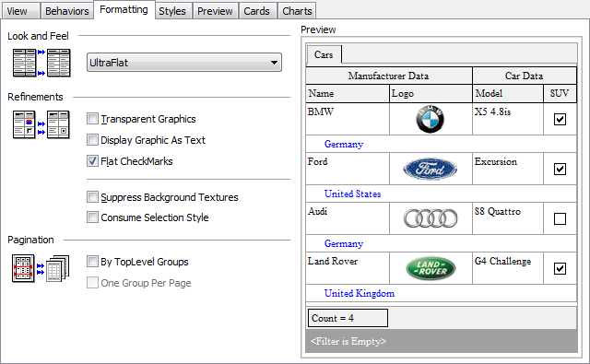The image size is (590, 364).
Task: Click the S8 Quattro model cell
Action: point(508,218)
